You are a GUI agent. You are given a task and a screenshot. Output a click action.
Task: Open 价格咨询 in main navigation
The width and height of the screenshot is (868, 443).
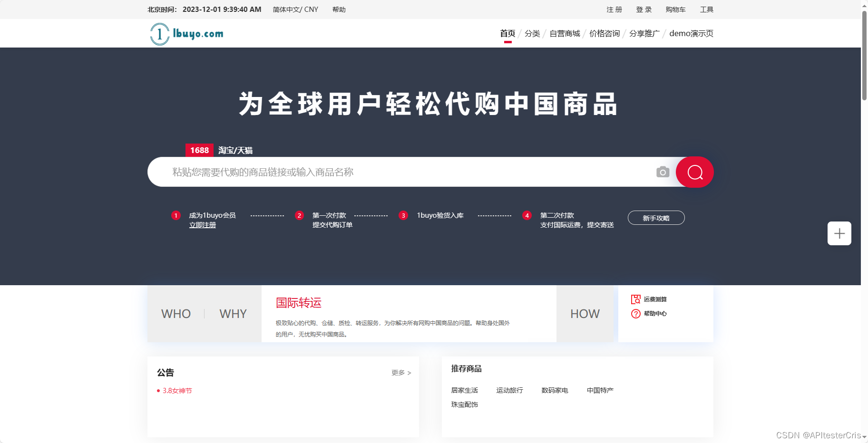tap(605, 33)
